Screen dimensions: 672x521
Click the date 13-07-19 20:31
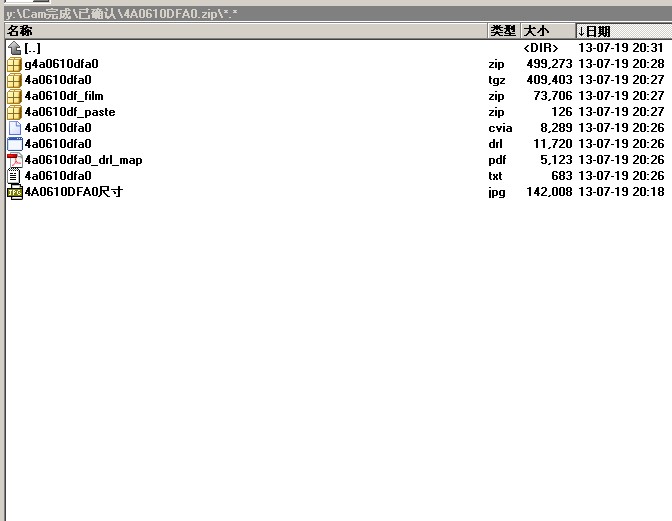coord(621,48)
